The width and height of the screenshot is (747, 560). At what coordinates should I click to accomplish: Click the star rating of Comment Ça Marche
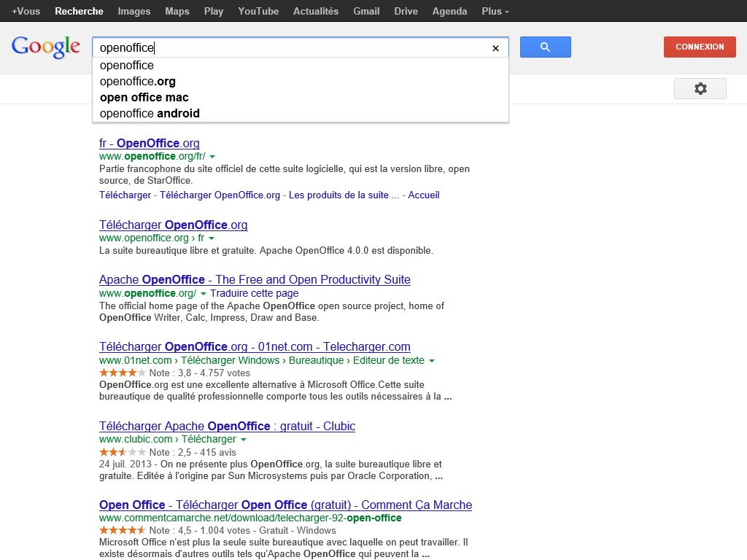(x=123, y=530)
